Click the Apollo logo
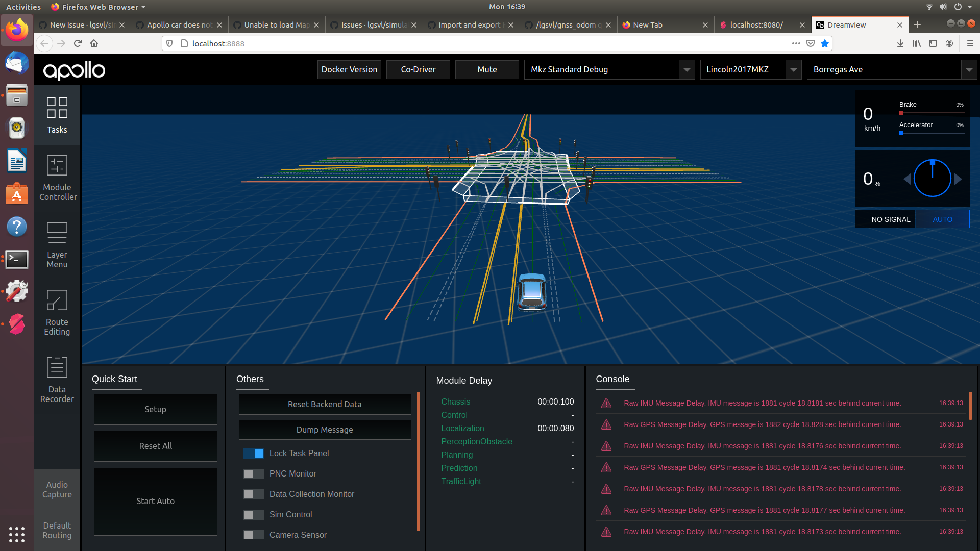980x551 pixels. click(x=74, y=70)
